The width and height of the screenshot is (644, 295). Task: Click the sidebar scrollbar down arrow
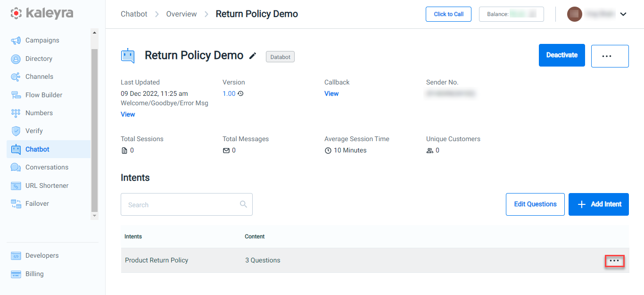point(94,216)
